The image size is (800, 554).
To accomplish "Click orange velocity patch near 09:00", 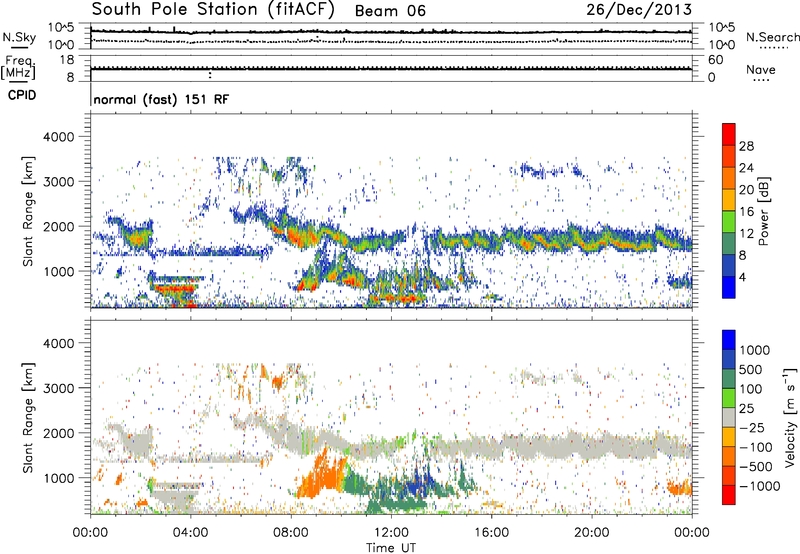I will [x=320, y=474].
